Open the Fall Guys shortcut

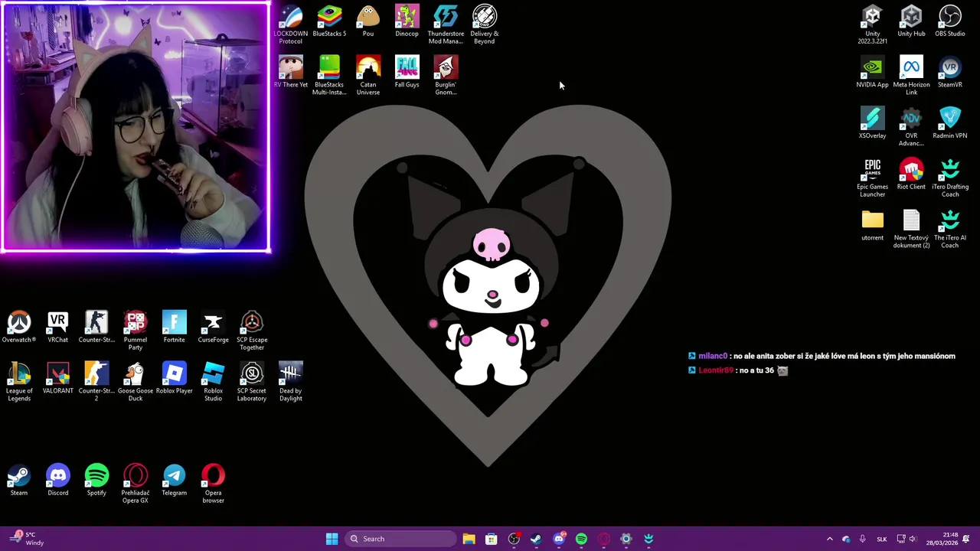pyautogui.click(x=407, y=72)
